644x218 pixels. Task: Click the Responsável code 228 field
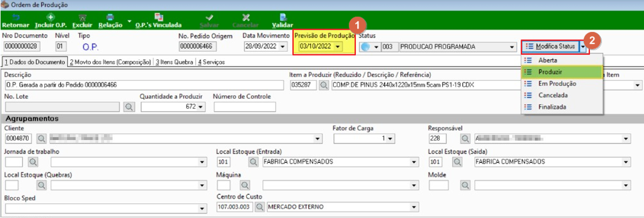(438, 139)
